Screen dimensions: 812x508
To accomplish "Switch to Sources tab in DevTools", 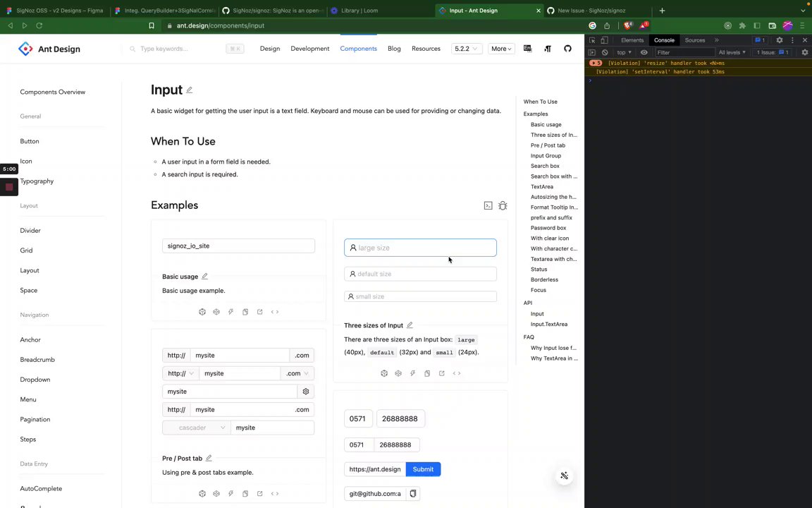I will (694, 40).
